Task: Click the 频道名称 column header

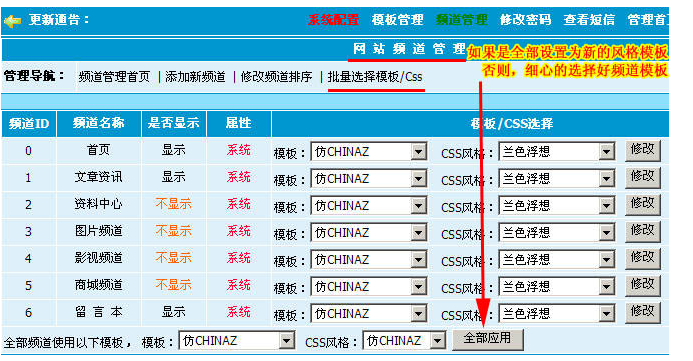Action: click(99, 123)
